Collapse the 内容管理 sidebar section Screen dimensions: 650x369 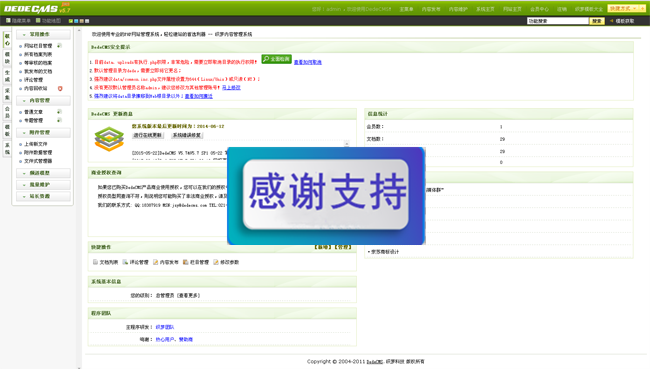(43, 100)
